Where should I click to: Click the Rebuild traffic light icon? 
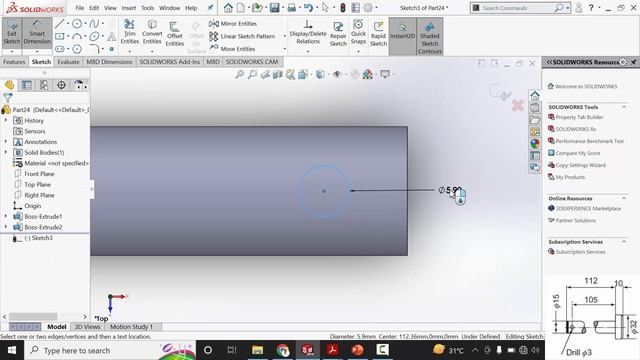(343, 8)
